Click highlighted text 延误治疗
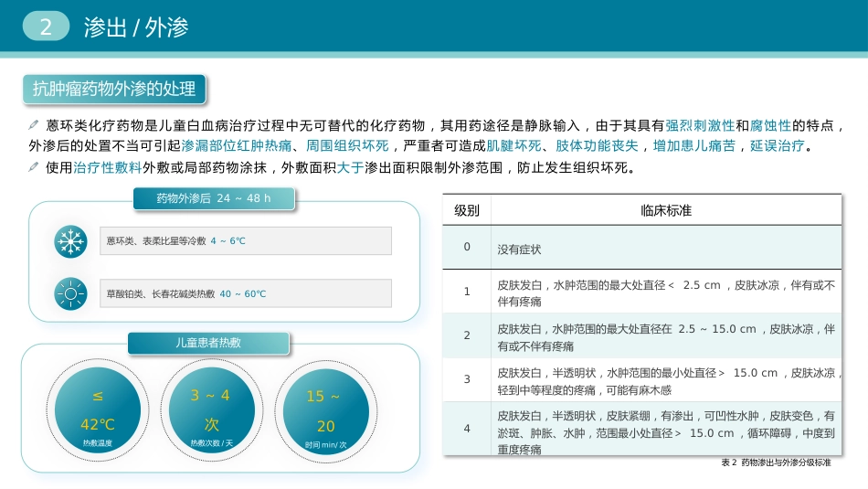The image size is (868, 489). pyautogui.click(x=777, y=145)
